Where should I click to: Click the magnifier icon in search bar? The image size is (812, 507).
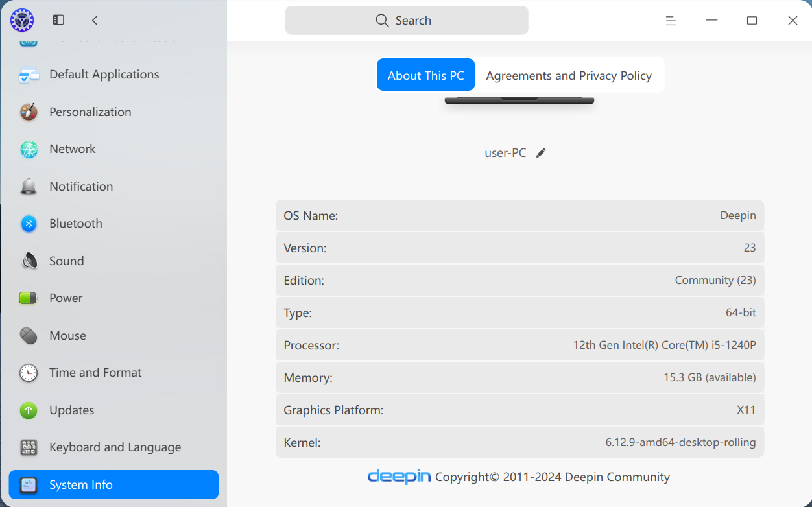click(382, 21)
